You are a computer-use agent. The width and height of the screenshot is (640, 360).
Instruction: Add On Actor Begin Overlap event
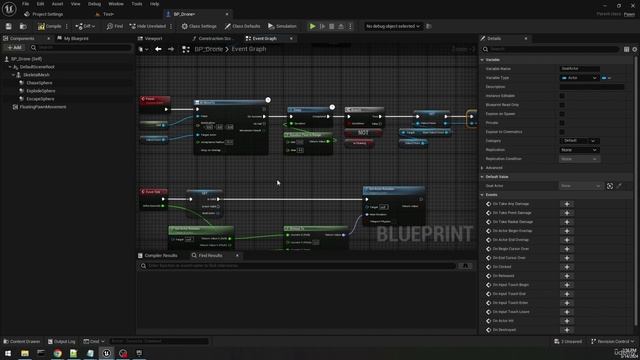click(567, 231)
